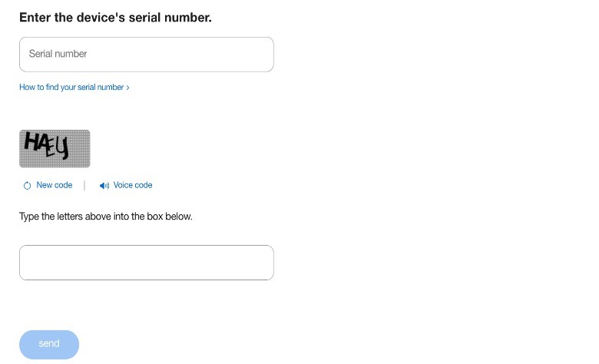Open "How to find your serial number" link
This screenshot has width=599, height=364.
tap(71, 88)
